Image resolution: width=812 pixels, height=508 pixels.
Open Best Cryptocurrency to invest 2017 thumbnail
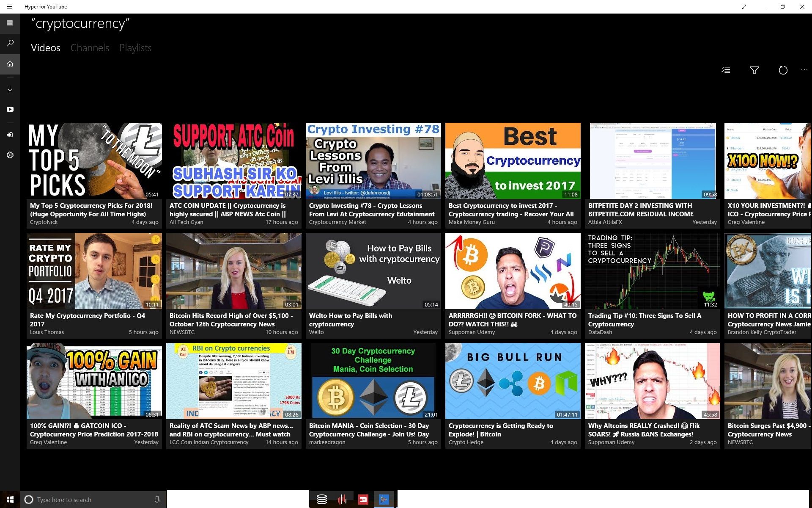click(513, 161)
